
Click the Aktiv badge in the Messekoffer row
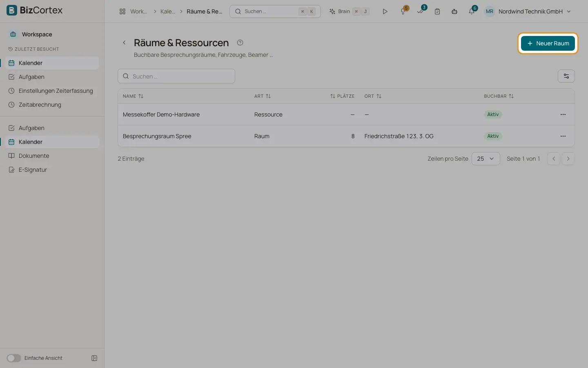pyautogui.click(x=493, y=114)
